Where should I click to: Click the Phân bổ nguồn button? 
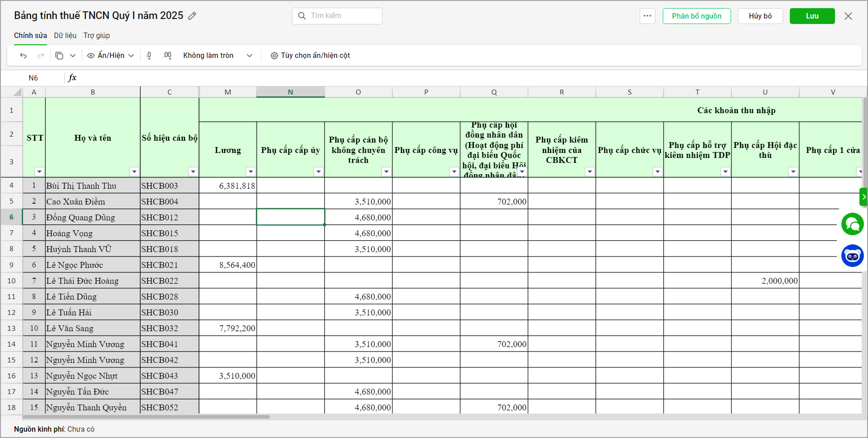click(x=696, y=16)
